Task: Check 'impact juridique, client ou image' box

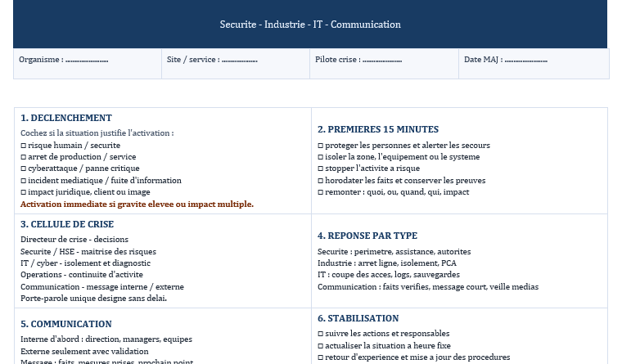Action: (24, 192)
